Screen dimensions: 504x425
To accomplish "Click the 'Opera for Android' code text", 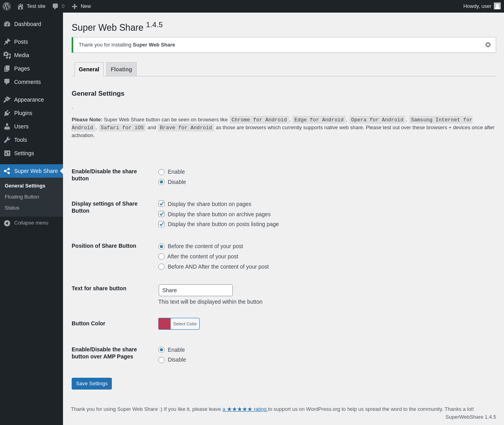I will pyautogui.click(x=377, y=120).
